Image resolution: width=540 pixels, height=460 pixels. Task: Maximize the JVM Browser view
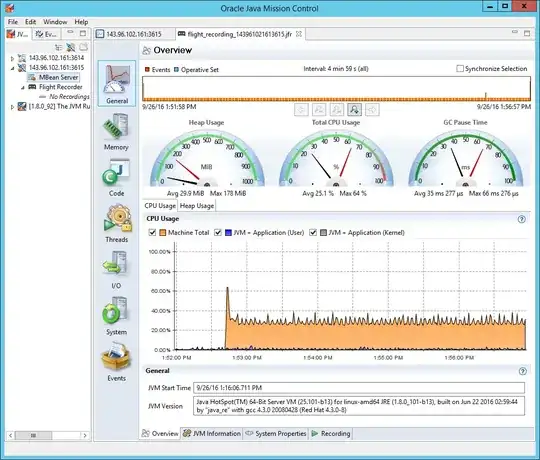83,33
